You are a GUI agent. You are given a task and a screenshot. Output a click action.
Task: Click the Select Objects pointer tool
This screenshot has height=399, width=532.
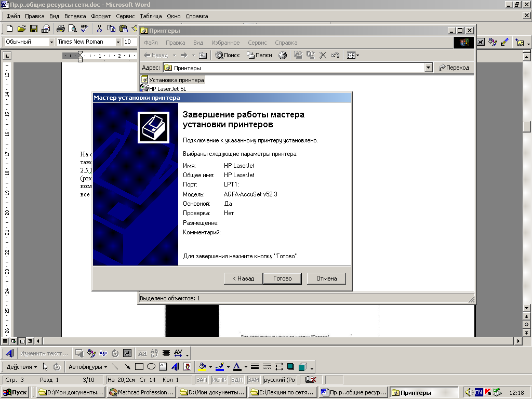click(x=45, y=366)
